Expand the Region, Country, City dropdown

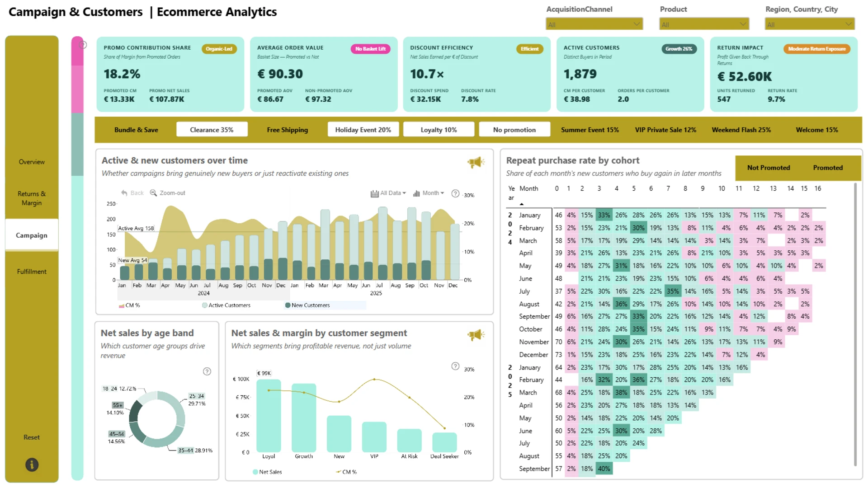point(809,24)
